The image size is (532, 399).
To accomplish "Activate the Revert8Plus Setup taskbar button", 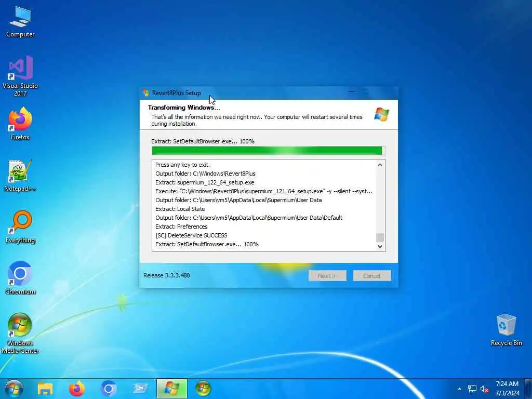I will 171,389.
